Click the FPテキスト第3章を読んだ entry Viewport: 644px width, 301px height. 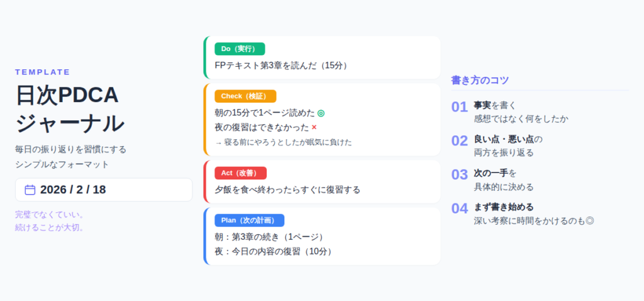pyautogui.click(x=281, y=65)
